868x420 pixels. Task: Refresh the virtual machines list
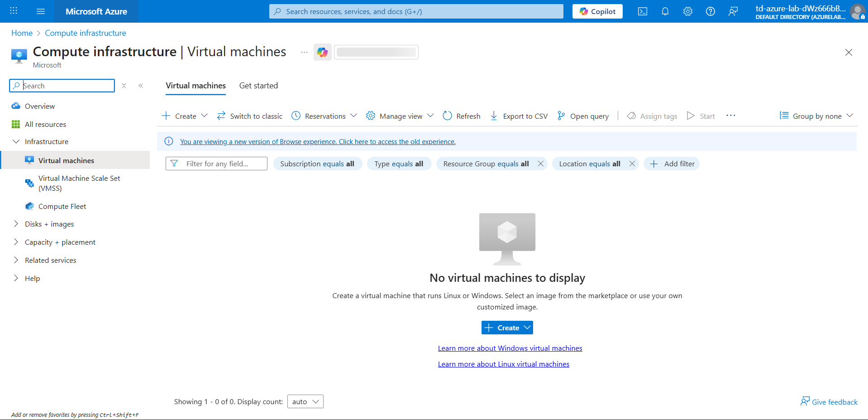tap(461, 116)
